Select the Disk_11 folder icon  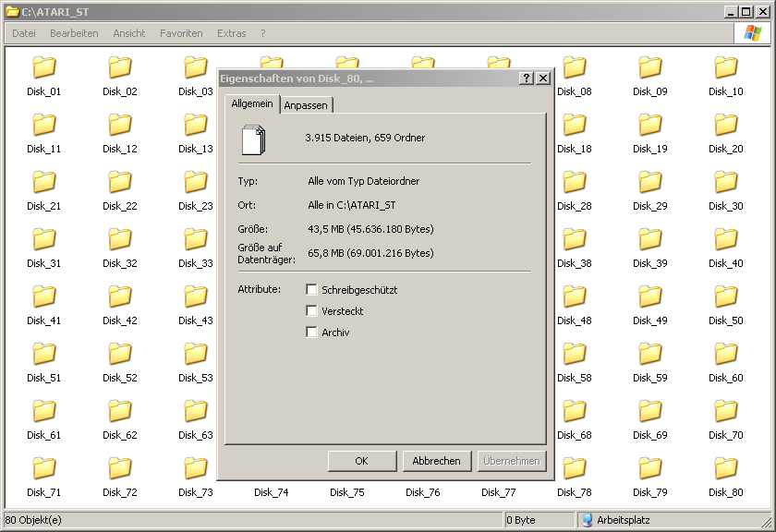click(x=44, y=125)
